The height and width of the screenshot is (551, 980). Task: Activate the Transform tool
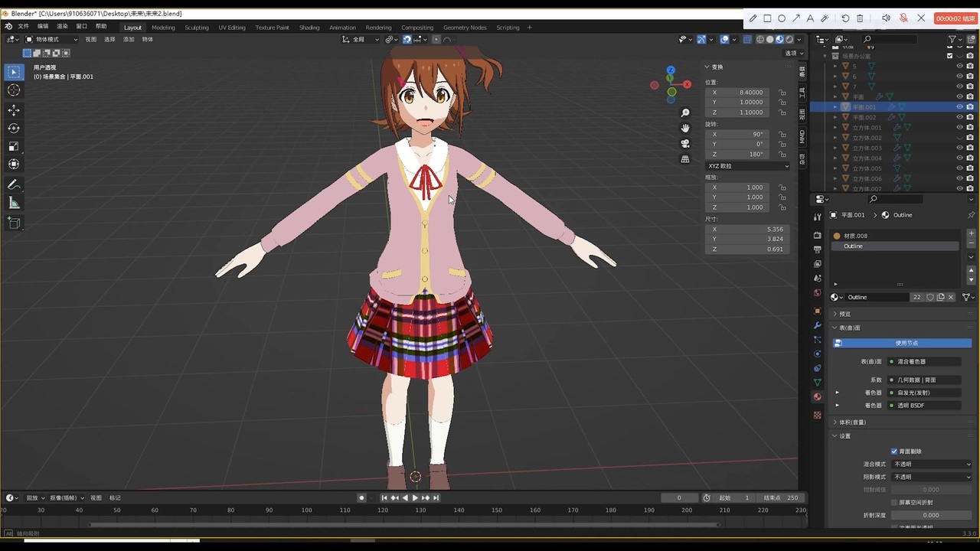coord(14,164)
